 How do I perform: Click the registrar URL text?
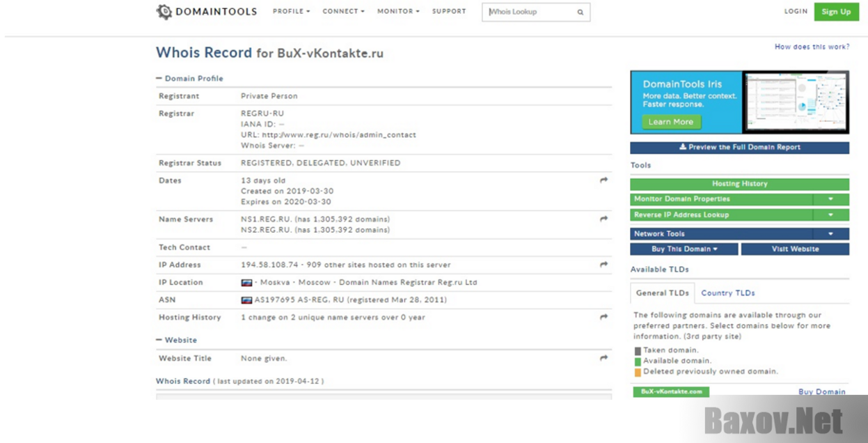coord(329,135)
